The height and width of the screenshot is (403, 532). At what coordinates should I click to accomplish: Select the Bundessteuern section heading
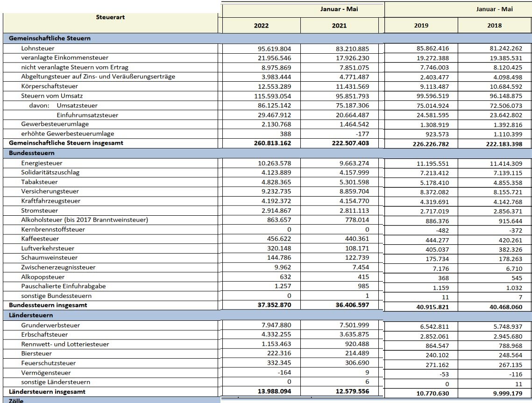(x=32, y=153)
